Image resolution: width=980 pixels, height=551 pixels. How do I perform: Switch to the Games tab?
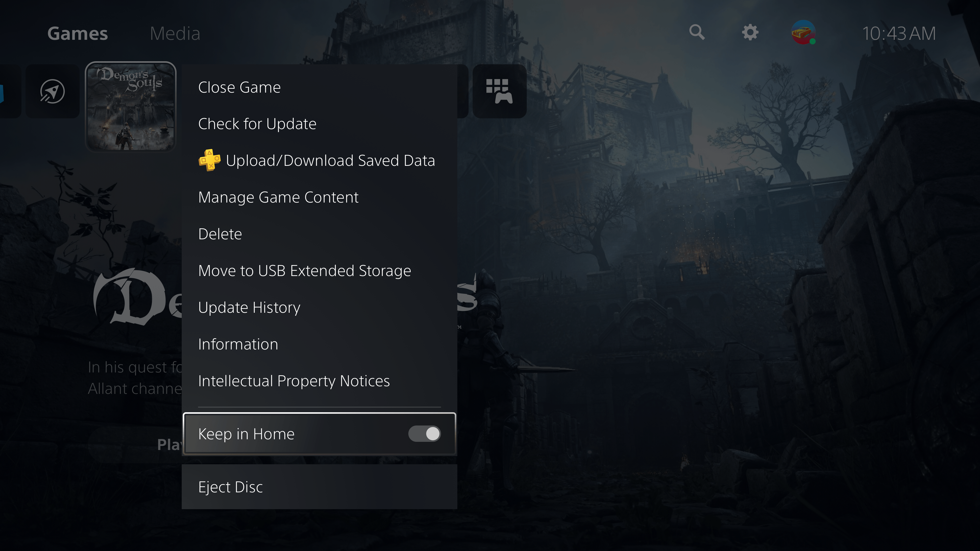(77, 33)
